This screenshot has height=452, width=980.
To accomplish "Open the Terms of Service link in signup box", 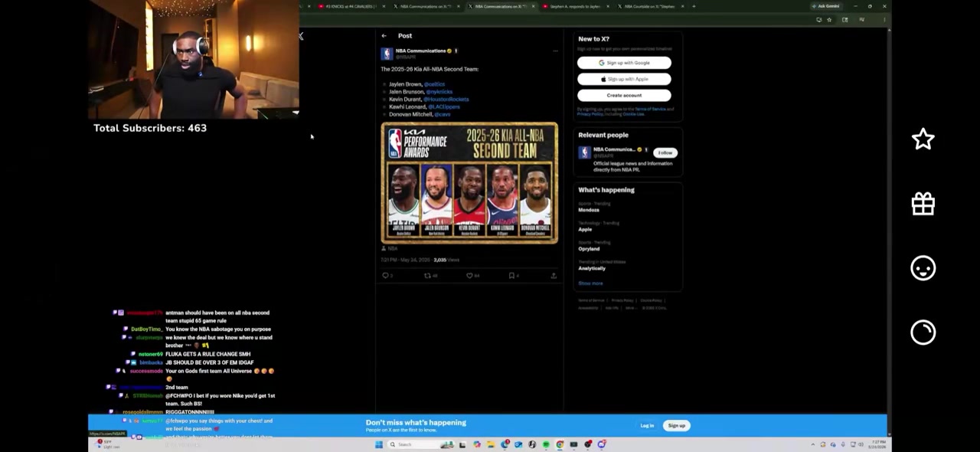I will tap(650, 110).
